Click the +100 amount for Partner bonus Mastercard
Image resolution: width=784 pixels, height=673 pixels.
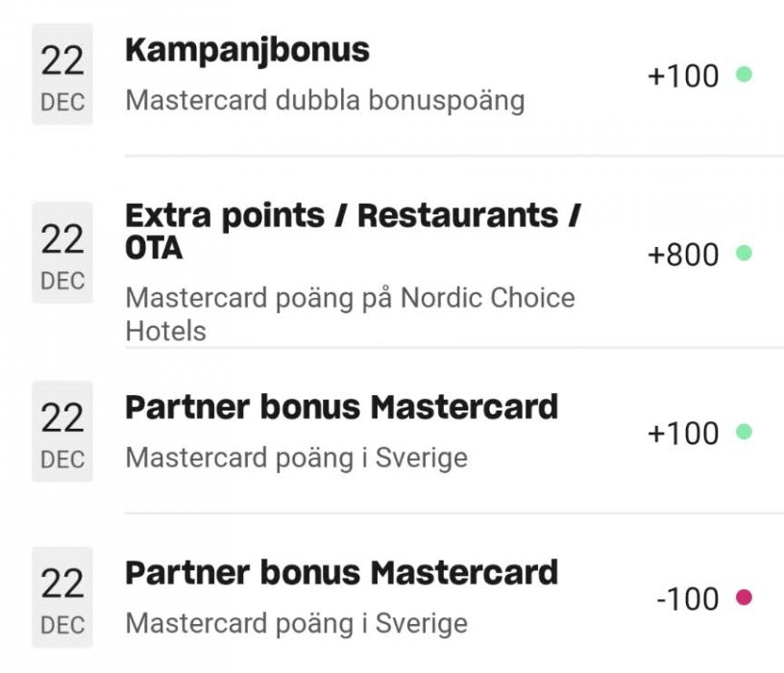click(x=683, y=434)
